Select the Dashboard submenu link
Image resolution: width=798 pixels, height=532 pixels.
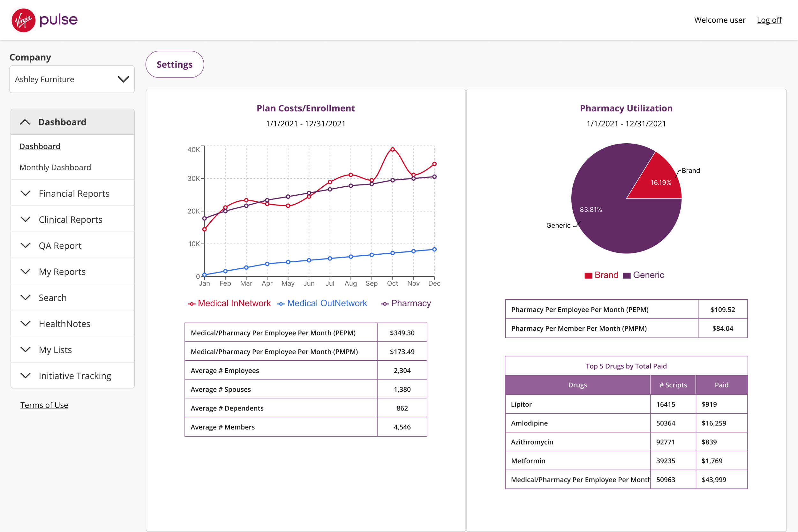tap(40, 146)
